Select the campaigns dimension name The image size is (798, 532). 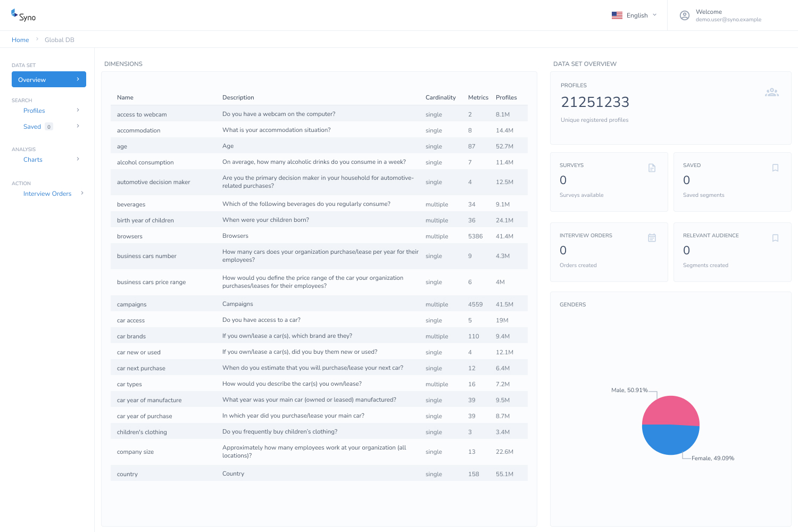click(132, 304)
